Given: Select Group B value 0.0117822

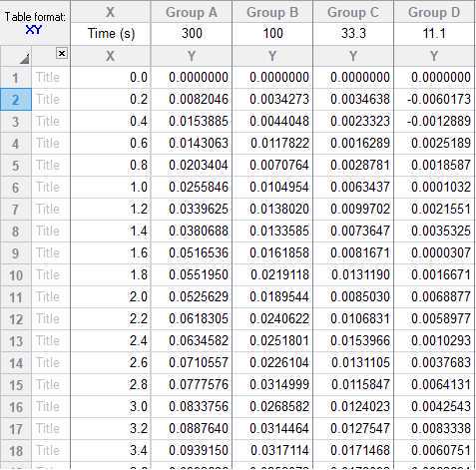Looking at the screenshot, I should (272, 144).
